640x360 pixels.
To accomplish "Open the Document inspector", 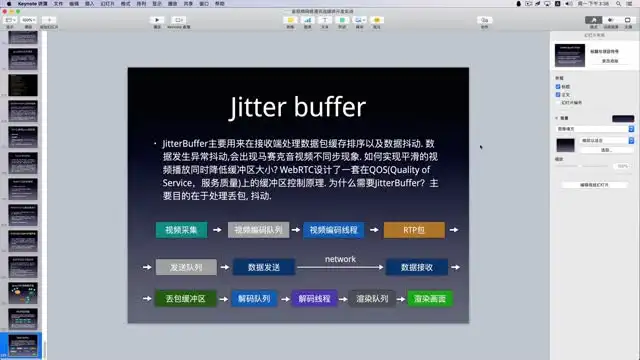I will tap(628, 20).
